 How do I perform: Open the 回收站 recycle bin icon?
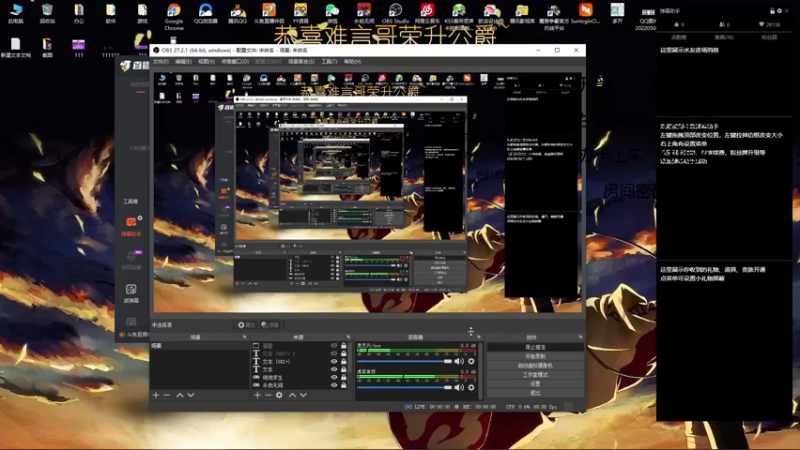(x=47, y=13)
